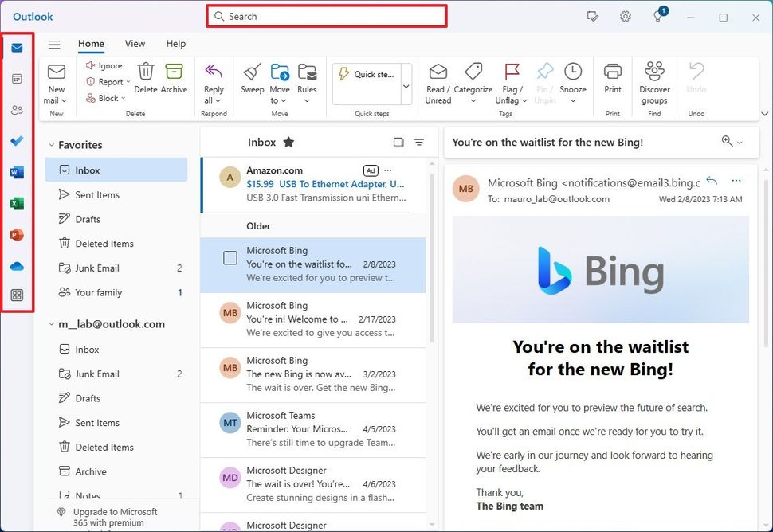Expand the m_lab@outlook.com account section
The width and height of the screenshot is (773, 532).
coord(51,324)
